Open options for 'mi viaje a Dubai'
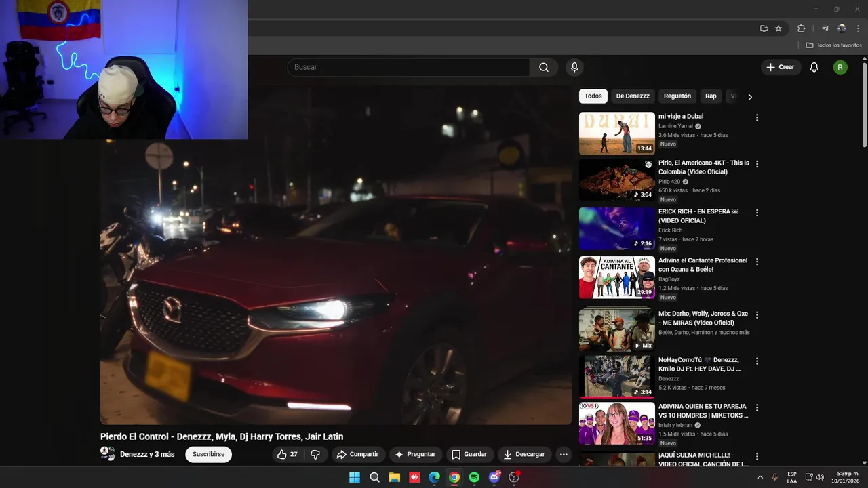The width and height of the screenshot is (868, 488). [x=757, y=117]
